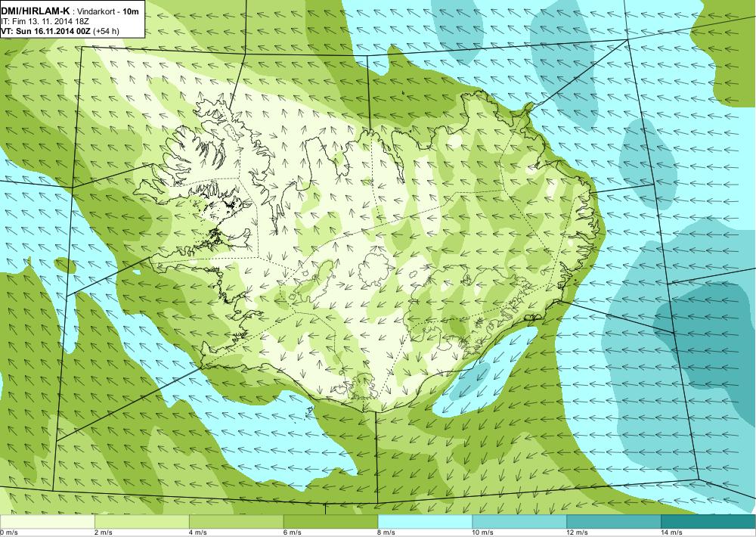Viewport: 756px width, 537px height.
Task: Click the DMI/HIRLAM-K model title text
Action: [x=36, y=11]
